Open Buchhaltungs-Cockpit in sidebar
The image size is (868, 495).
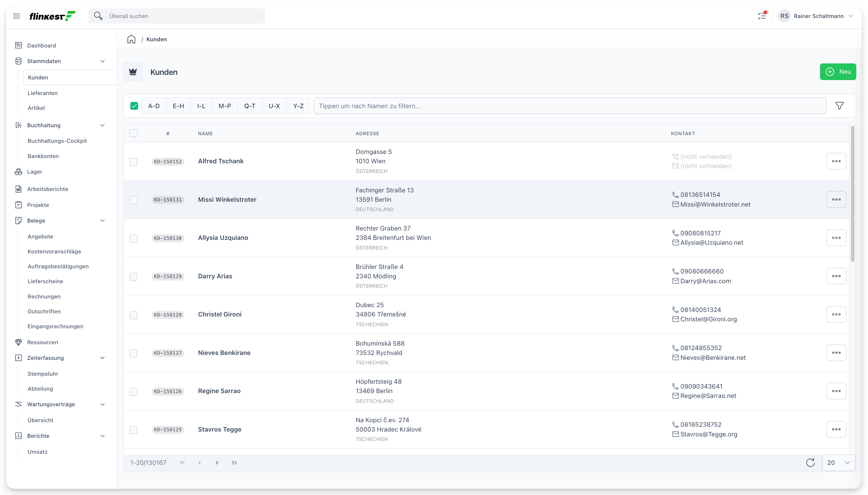[x=57, y=141]
